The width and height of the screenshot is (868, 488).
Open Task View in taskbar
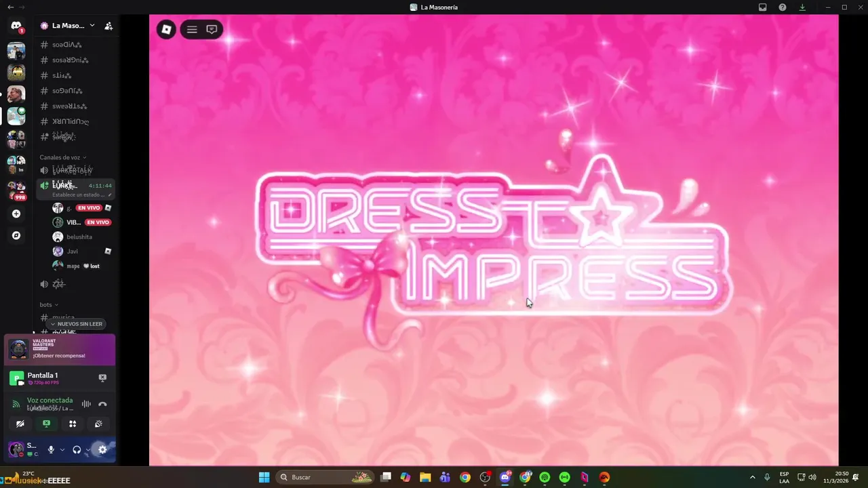(386, 477)
